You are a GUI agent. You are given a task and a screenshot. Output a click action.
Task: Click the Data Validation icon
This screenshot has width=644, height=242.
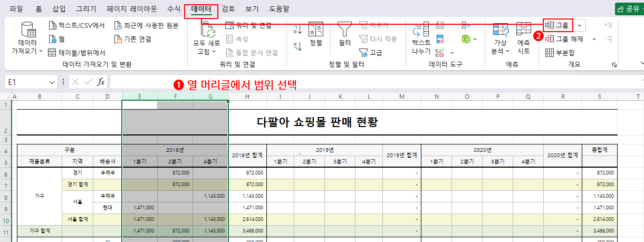click(440, 52)
